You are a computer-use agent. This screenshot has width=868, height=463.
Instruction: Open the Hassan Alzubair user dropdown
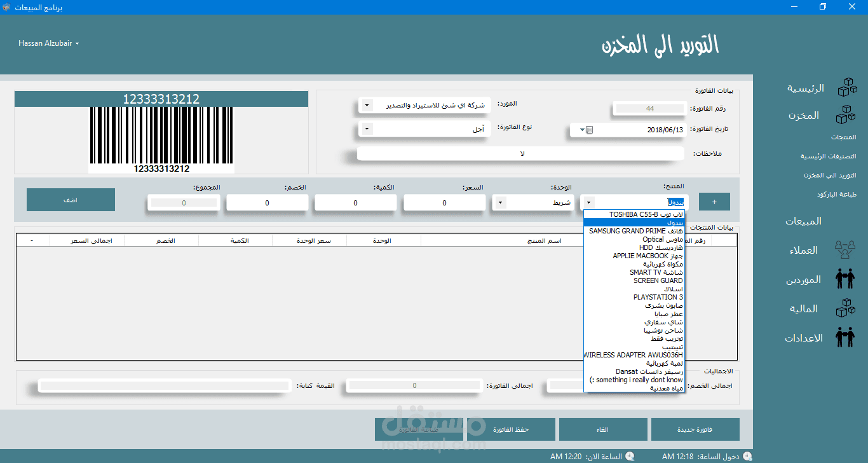click(x=48, y=43)
